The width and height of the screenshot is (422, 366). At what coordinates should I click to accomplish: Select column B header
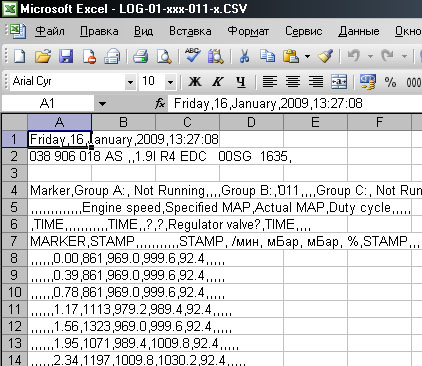point(123,122)
